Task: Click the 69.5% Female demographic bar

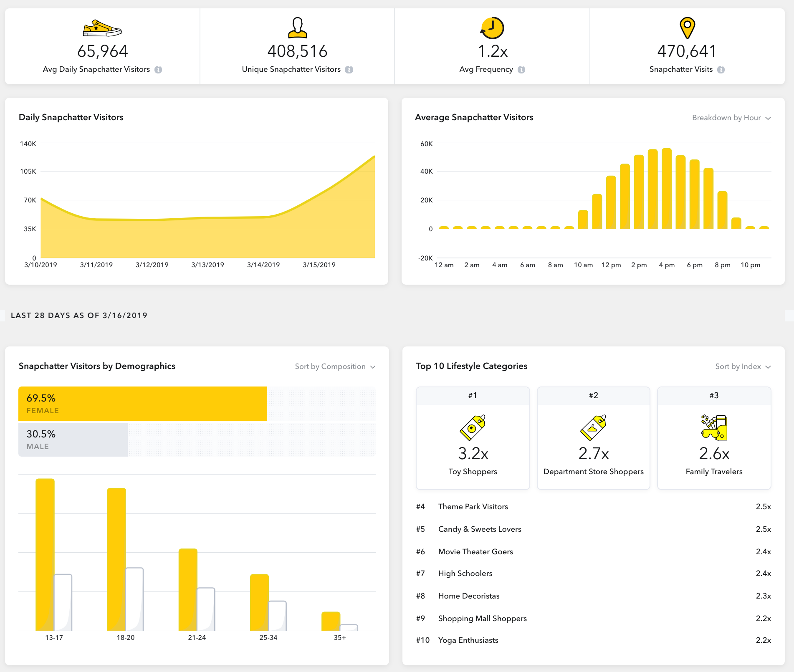Action: click(143, 404)
